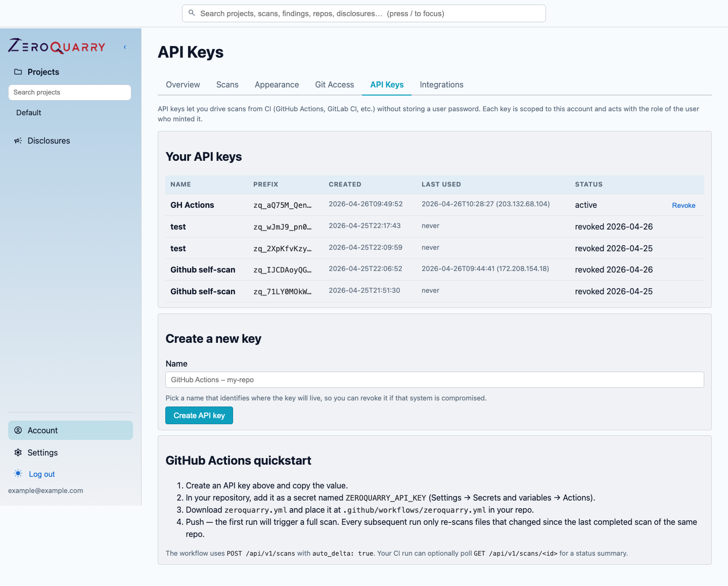728x586 pixels.
Task: Click the prefix zq_71LY0MOkW…
Action: (x=283, y=292)
